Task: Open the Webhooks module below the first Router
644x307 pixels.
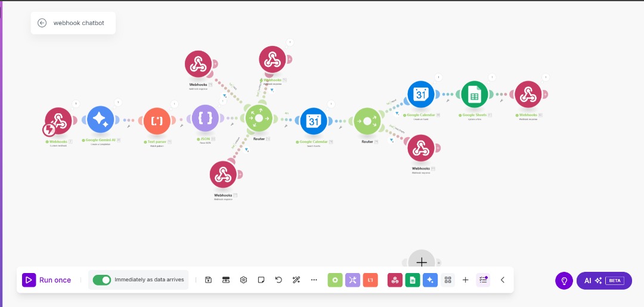Action: click(x=223, y=175)
